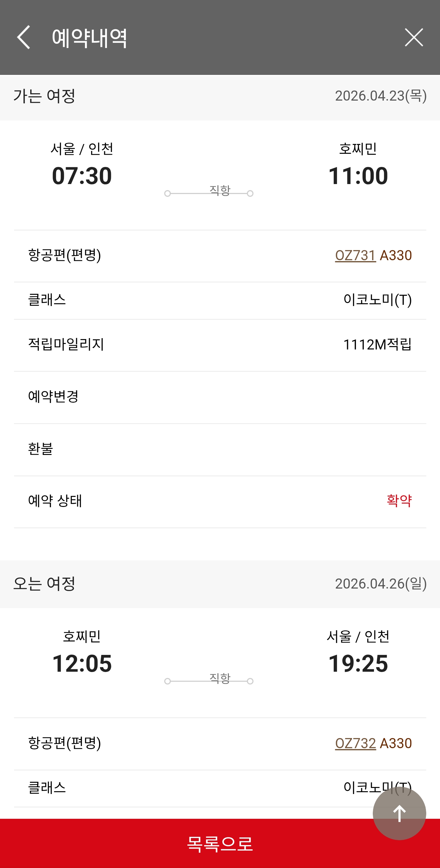Tap the 가는 여정 section header
Image resolution: width=440 pixels, height=868 pixels.
[x=44, y=96]
